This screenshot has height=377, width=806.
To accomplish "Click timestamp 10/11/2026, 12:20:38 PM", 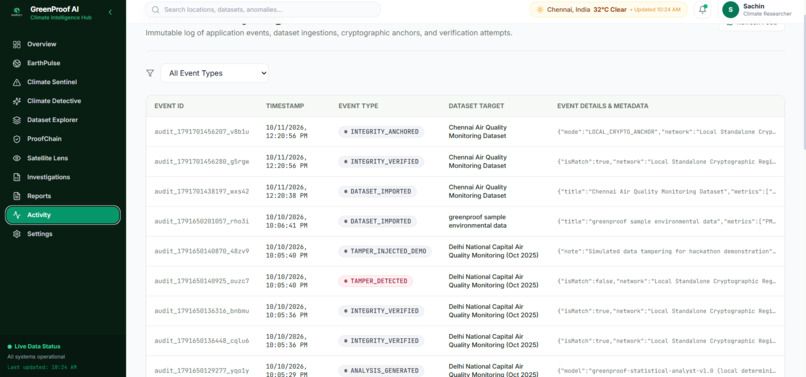I will click(x=286, y=192).
